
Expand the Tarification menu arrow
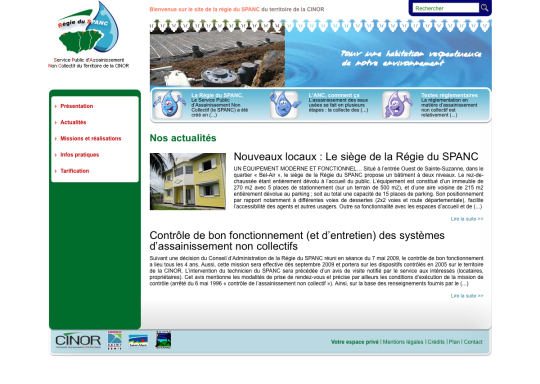56,171
